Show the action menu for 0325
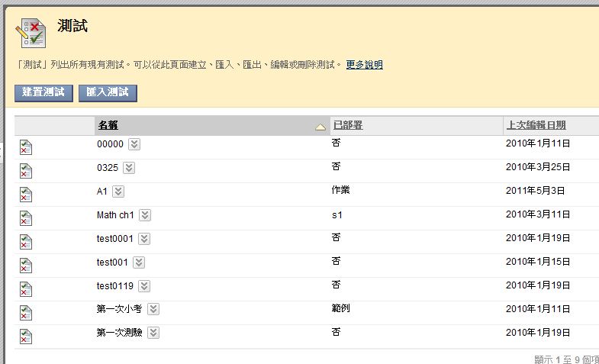The image size is (599, 364). pyautogui.click(x=129, y=168)
